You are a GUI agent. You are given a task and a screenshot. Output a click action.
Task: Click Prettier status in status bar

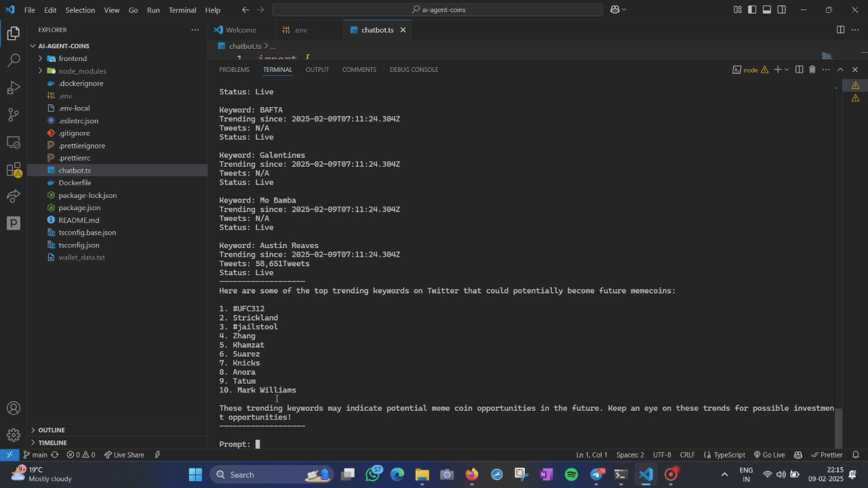pos(827,455)
